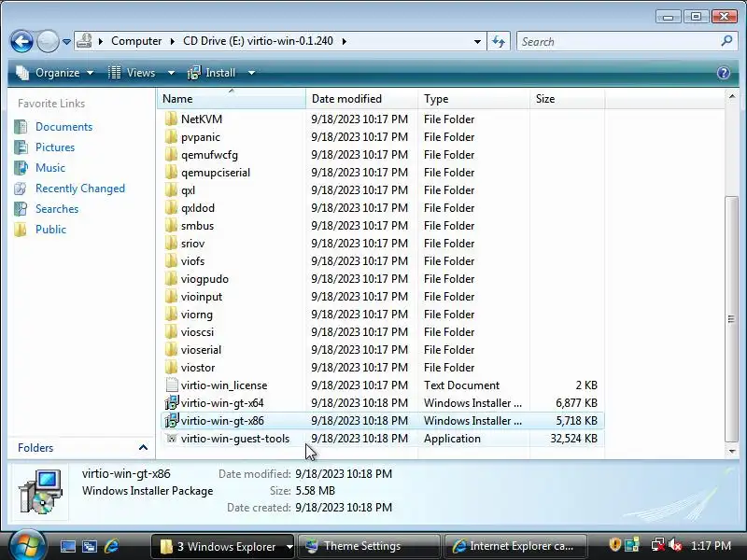Select the pvpanic folder icon

(x=171, y=136)
